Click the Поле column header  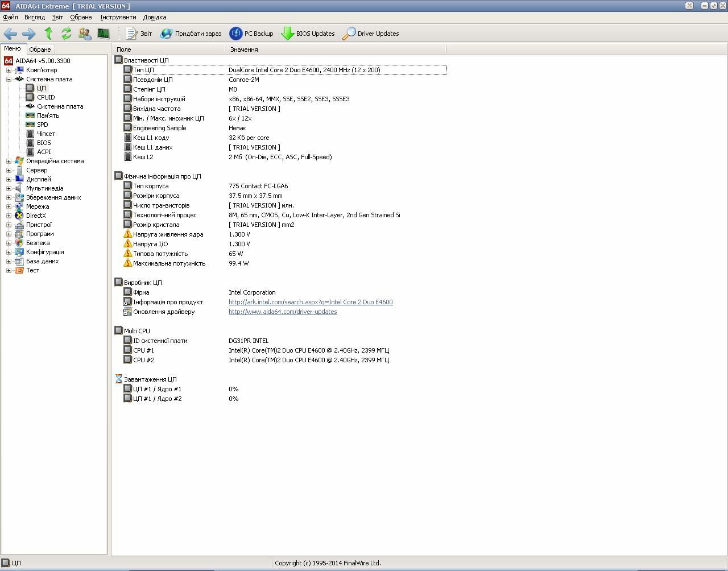point(169,49)
